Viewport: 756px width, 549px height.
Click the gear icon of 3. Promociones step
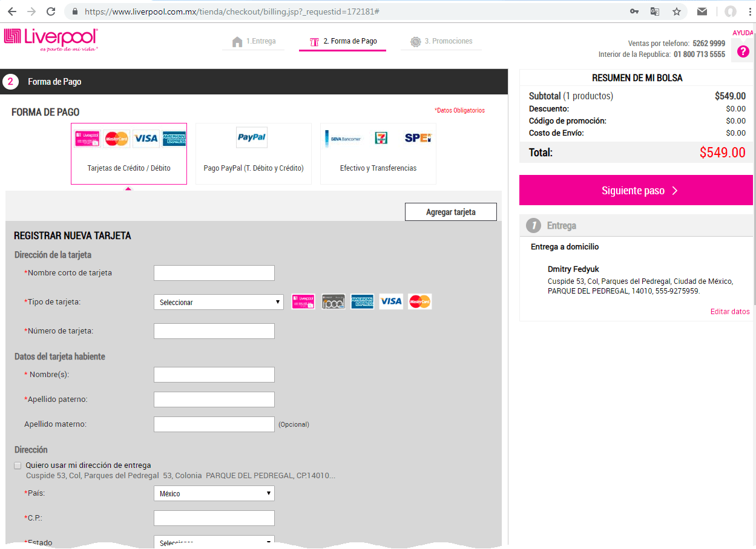[x=415, y=42]
